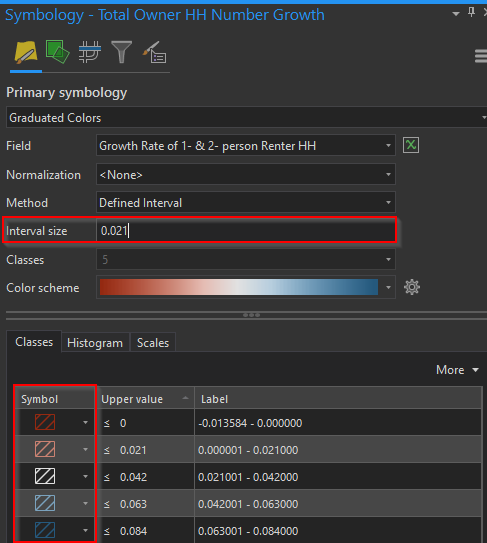Open the Display filters funnel icon

(x=121, y=52)
